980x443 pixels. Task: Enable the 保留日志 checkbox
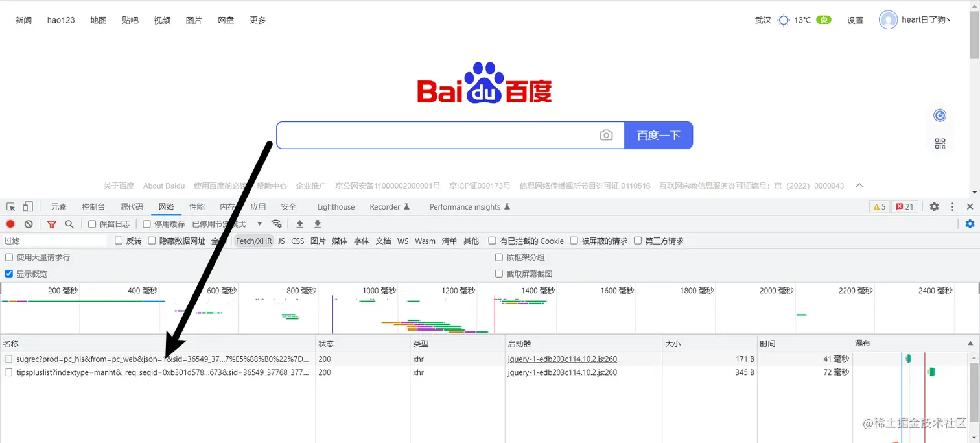92,224
